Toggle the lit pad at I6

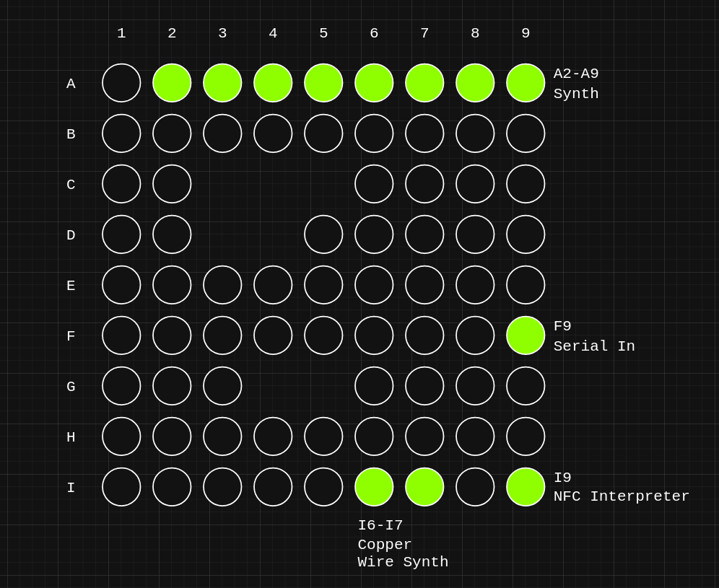(374, 487)
